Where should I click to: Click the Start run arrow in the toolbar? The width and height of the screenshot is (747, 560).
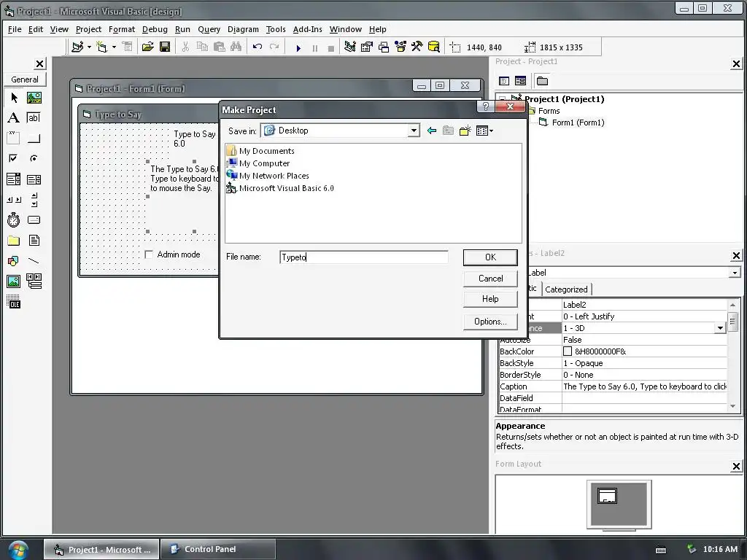[x=298, y=47]
